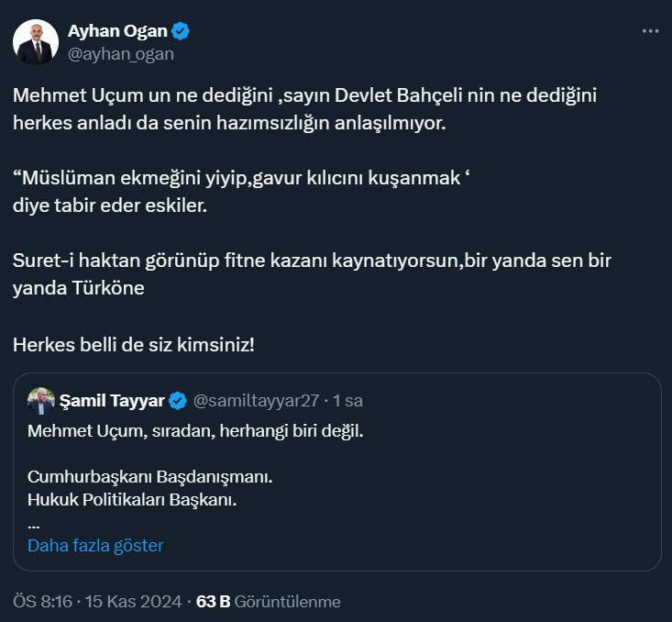Click Ayhan Ogan's blue verified badge
Image resolution: width=672 pixels, height=622 pixels.
[x=182, y=31]
